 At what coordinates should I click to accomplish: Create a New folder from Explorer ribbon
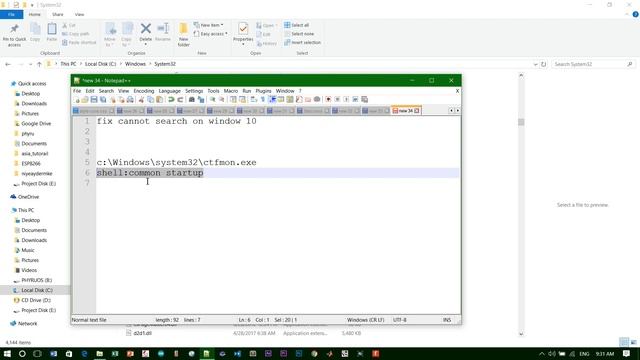pos(184,35)
